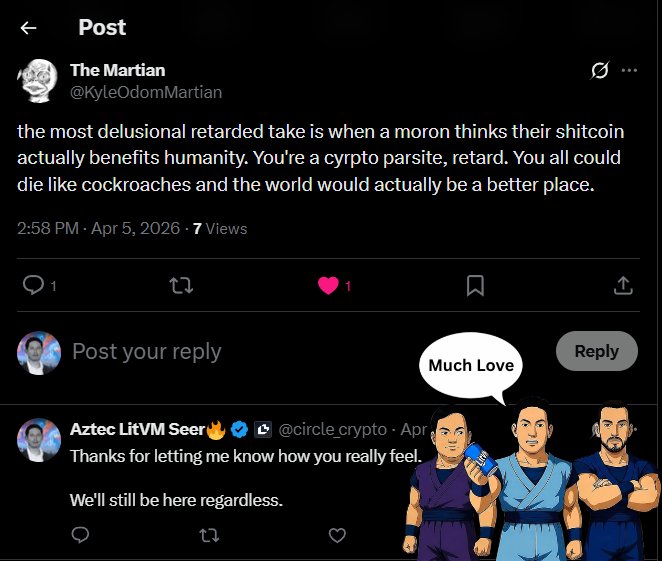Toggle bookmark on the main post
Viewport: 662px width, 561px height.
pos(475,286)
